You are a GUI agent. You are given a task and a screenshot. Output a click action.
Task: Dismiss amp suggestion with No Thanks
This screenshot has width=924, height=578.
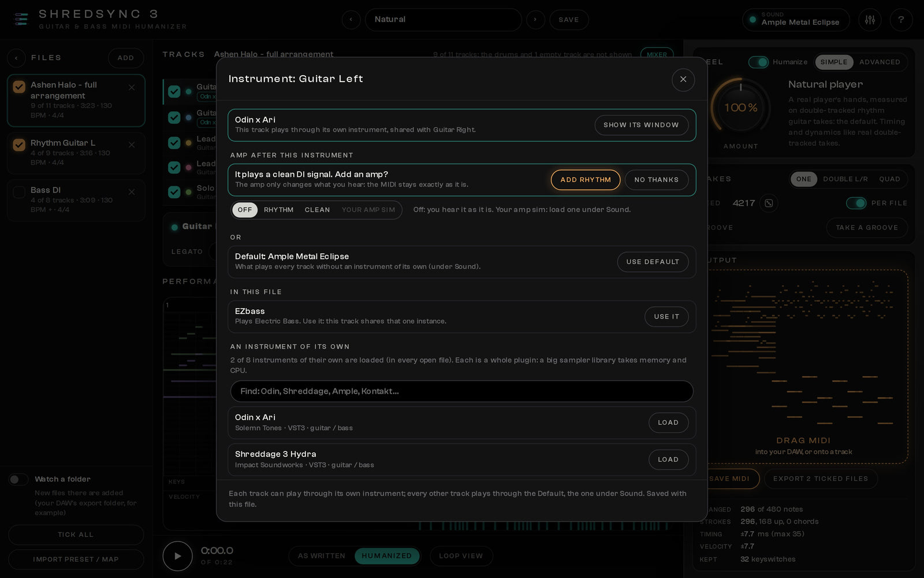(x=657, y=180)
